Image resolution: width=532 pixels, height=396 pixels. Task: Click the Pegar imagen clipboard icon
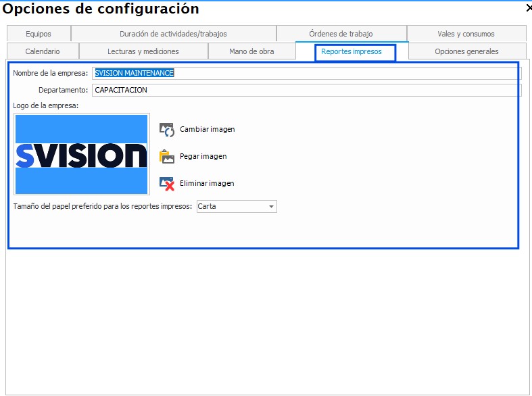pyautogui.click(x=166, y=156)
